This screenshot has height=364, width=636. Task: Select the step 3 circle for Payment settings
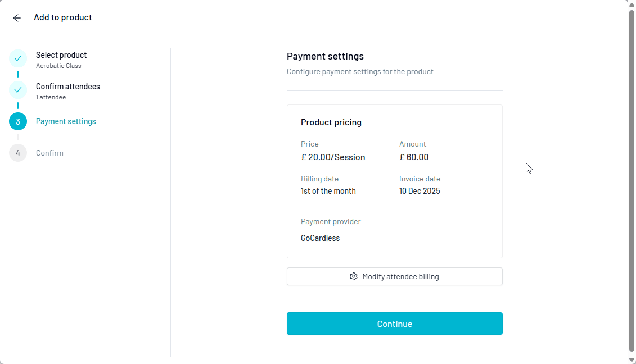17,121
